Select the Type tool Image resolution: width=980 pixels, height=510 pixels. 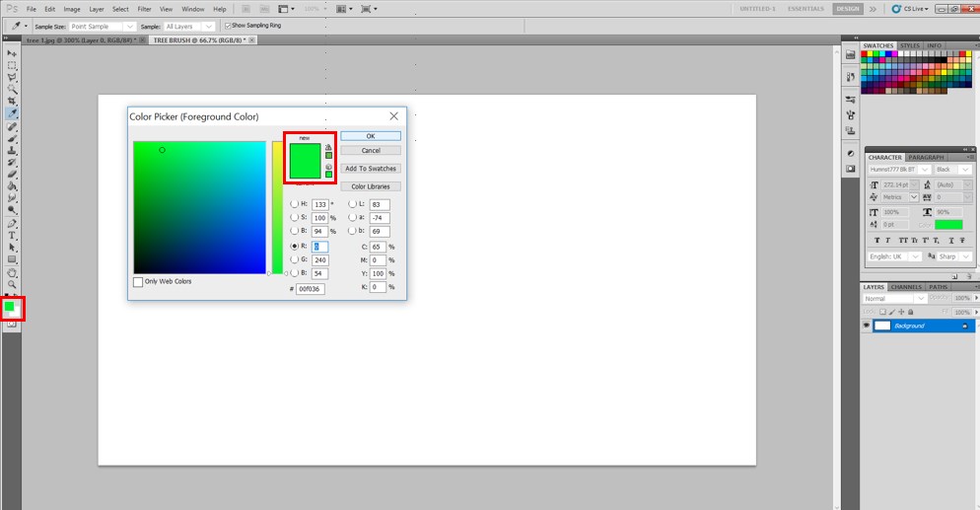[x=12, y=235]
